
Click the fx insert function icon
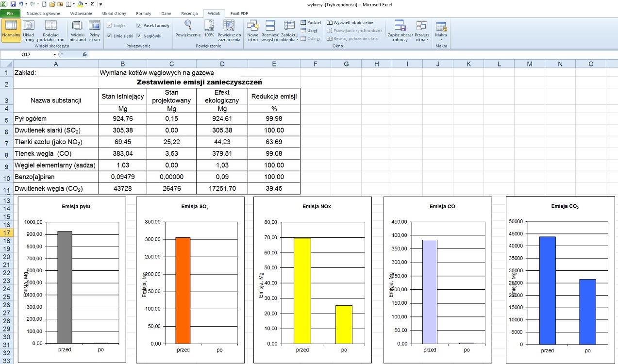pyautogui.click(x=84, y=54)
